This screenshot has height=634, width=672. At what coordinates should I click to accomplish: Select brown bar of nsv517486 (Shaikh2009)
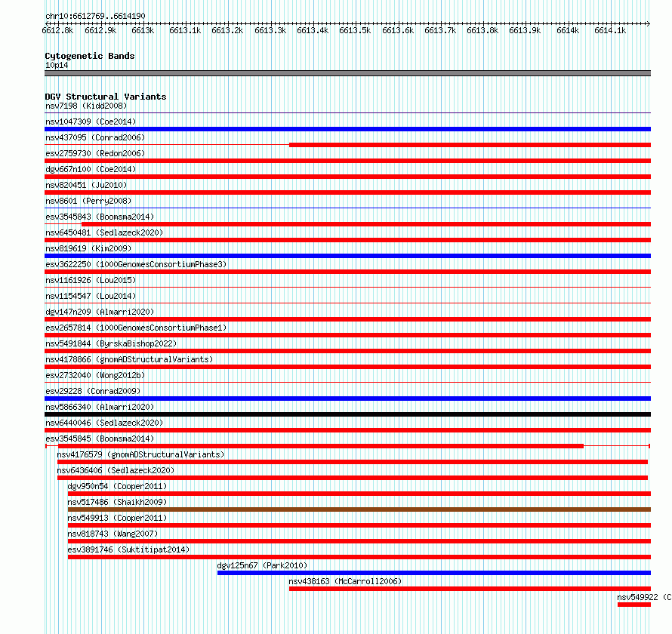click(359, 509)
